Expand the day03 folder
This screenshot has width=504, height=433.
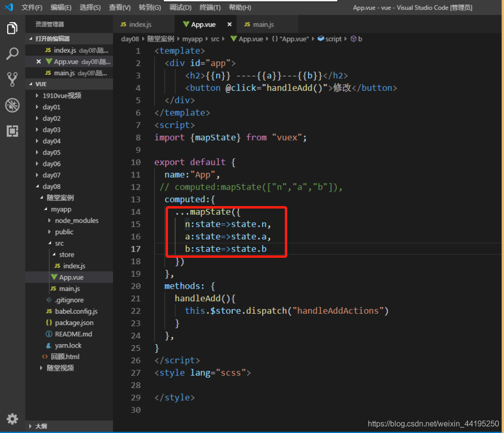pyautogui.click(x=69, y=129)
